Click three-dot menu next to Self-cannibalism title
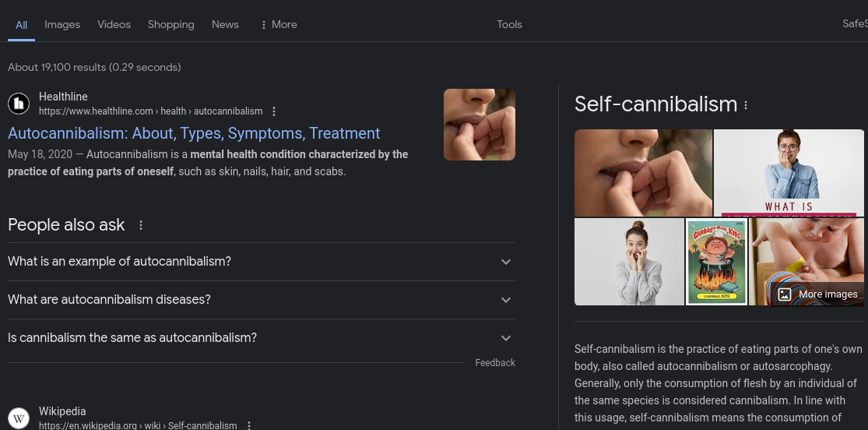 tap(746, 105)
